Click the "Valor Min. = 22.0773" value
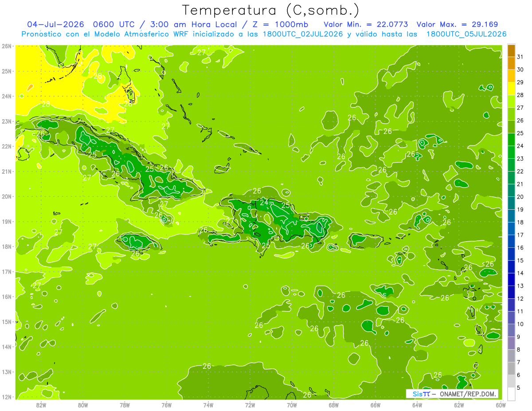Image resolution: width=532 pixels, height=411 pixels. point(366,24)
